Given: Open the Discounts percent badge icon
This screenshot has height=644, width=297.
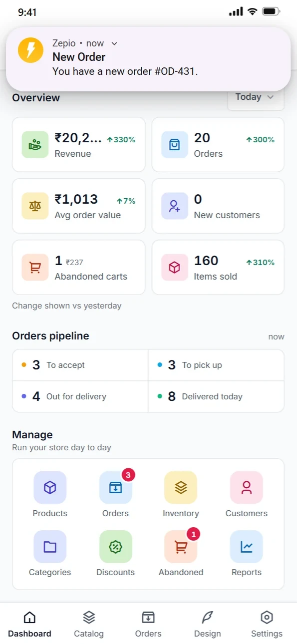Looking at the screenshot, I should (115, 547).
